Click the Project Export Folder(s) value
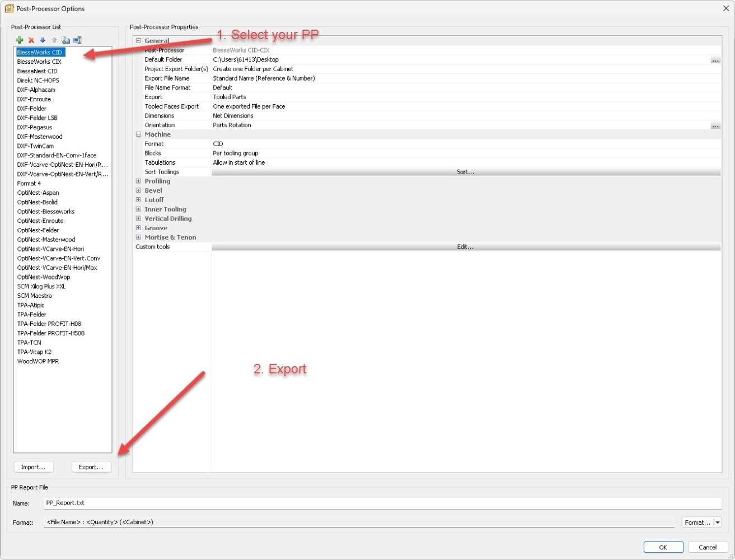The height and width of the screenshot is (560, 735). click(x=253, y=69)
